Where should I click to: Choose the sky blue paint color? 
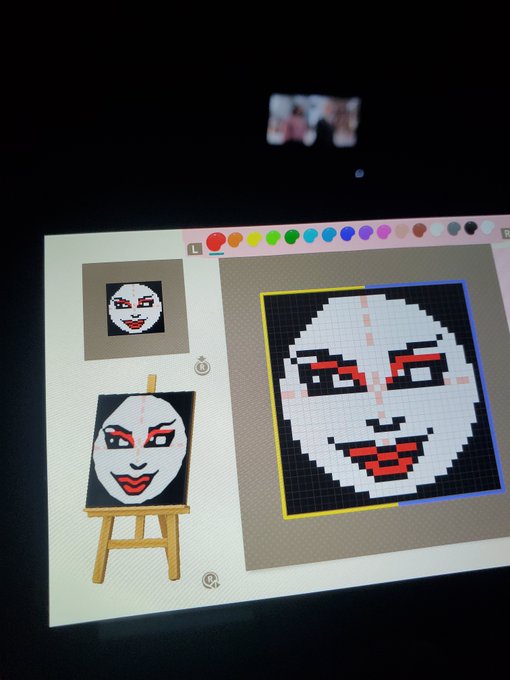[329, 234]
